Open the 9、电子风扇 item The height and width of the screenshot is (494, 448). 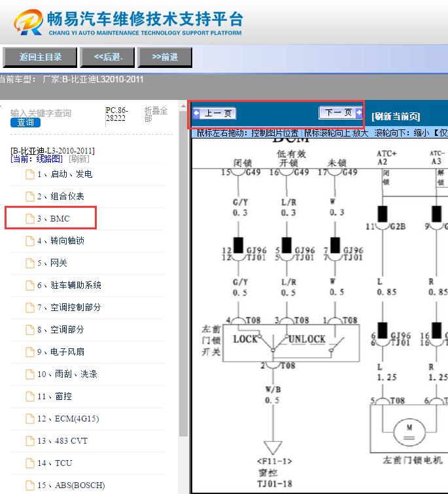pyautogui.click(x=61, y=352)
